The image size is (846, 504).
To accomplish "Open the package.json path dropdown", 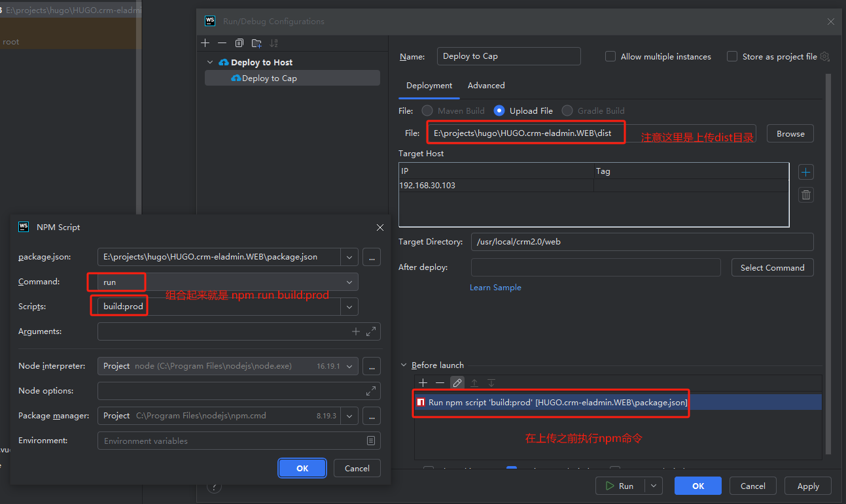I will click(x=349, y=257).
